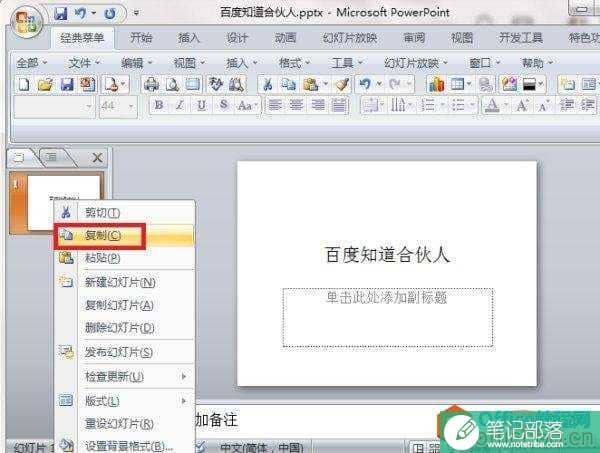The image size is (600, 453).
Task: Toggle Bold formatting
Action: 159,105
